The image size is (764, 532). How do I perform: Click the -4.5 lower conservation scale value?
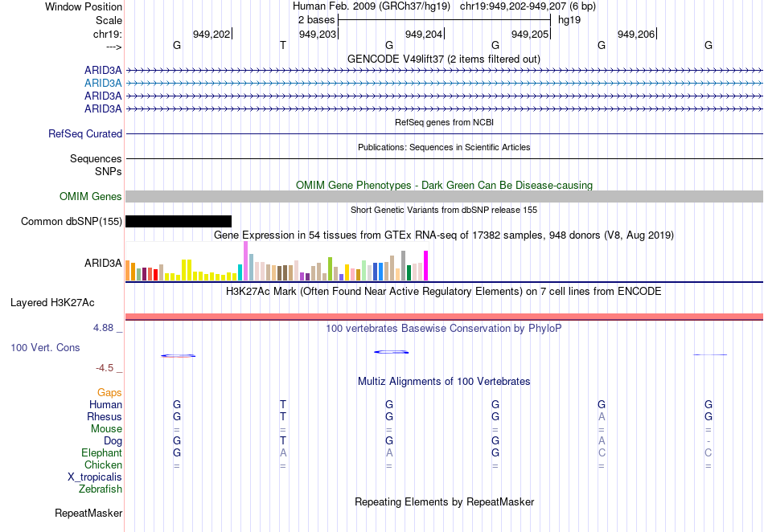(105, 368)
